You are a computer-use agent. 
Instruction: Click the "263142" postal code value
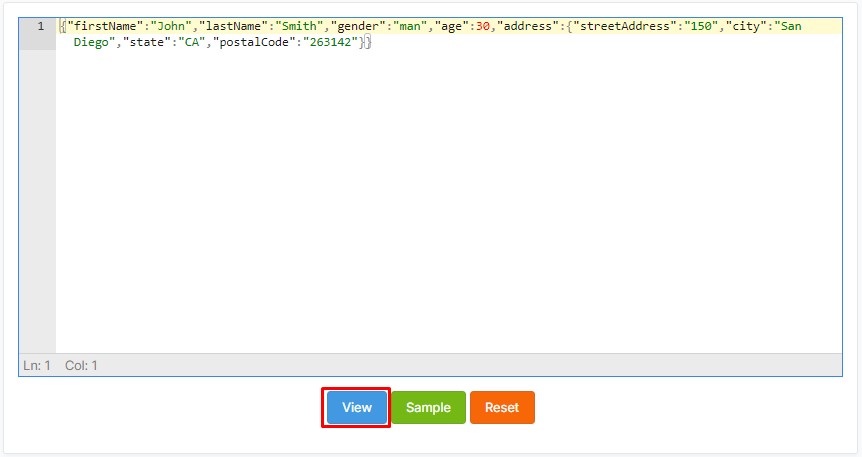point(330,42)
